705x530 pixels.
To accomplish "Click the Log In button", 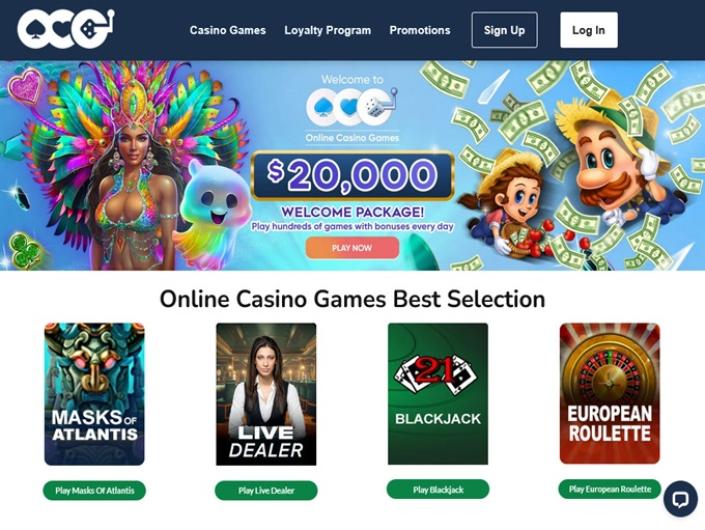I will 589,30.
